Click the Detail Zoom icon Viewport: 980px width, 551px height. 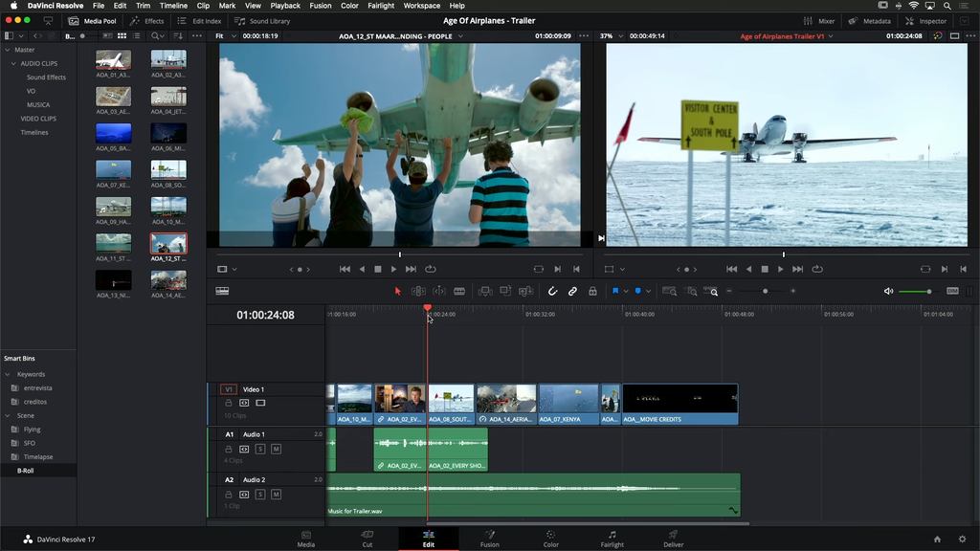coord(691,291)
